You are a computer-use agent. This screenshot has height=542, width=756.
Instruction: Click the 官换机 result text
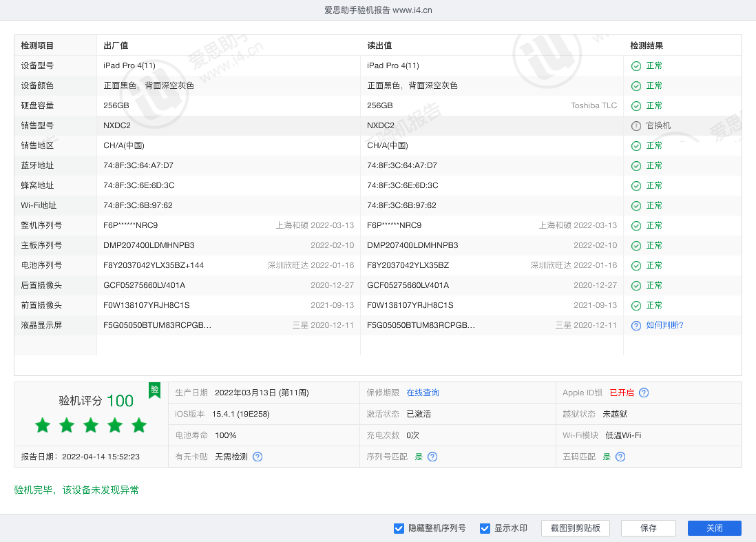point(659,125)
